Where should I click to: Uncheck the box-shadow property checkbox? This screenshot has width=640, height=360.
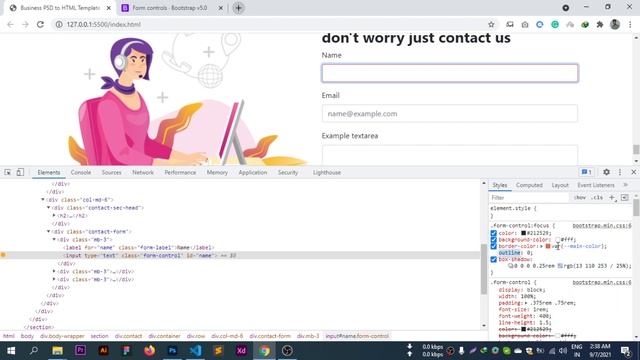pos(493,259)
